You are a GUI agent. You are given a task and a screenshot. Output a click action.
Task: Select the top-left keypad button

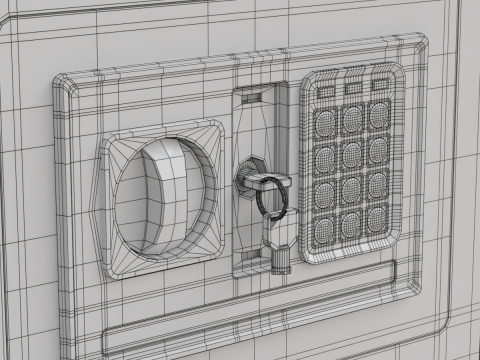(x=325, y=123)
